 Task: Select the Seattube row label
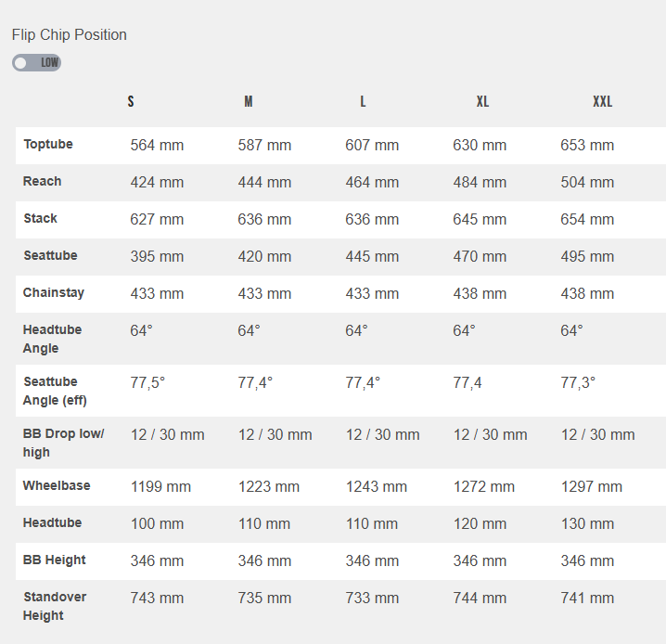50,256
